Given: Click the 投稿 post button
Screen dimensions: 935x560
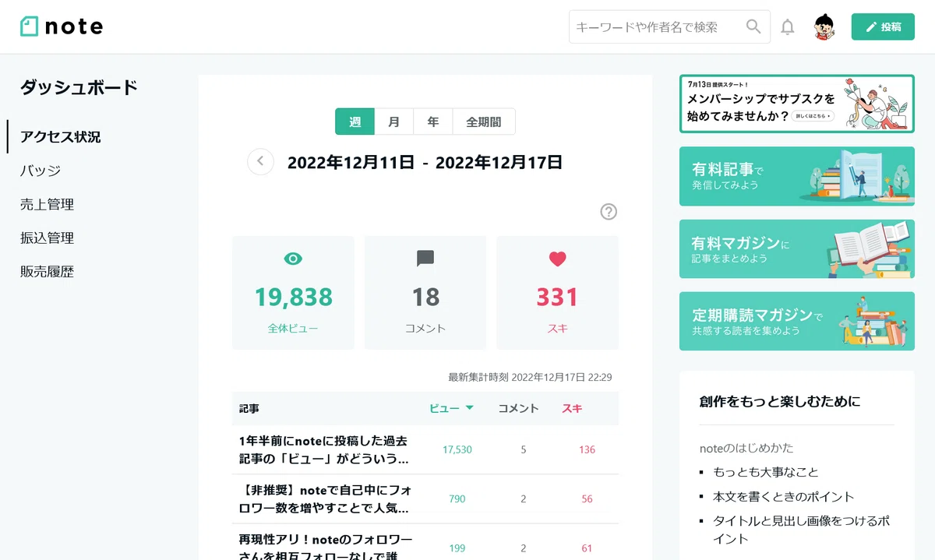Looking at the screenshot, I should coord(883,26).
